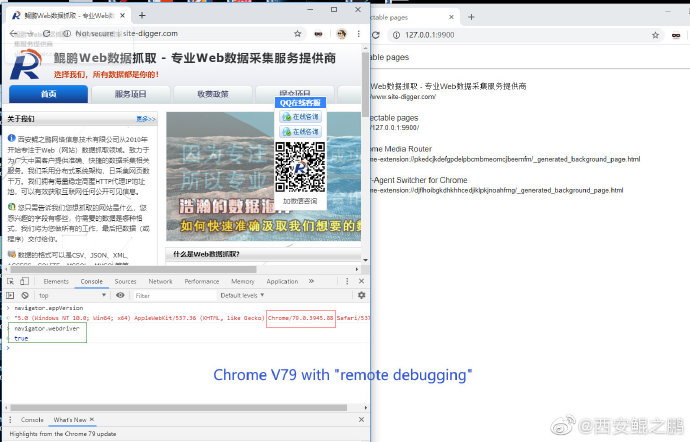Click the site info icon beside 127.0.0.1:9900
This screenshot has height=442, width=690.
click(x=396, y=35)
